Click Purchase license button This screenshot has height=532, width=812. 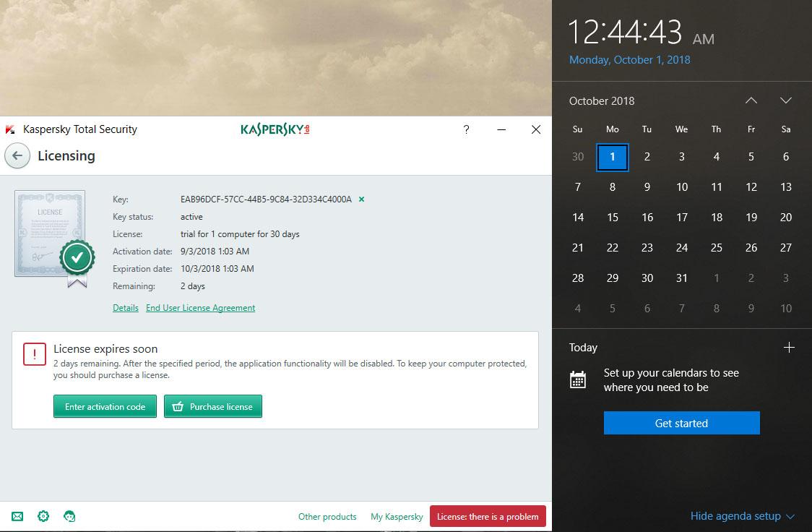click(x=213, y=407)
